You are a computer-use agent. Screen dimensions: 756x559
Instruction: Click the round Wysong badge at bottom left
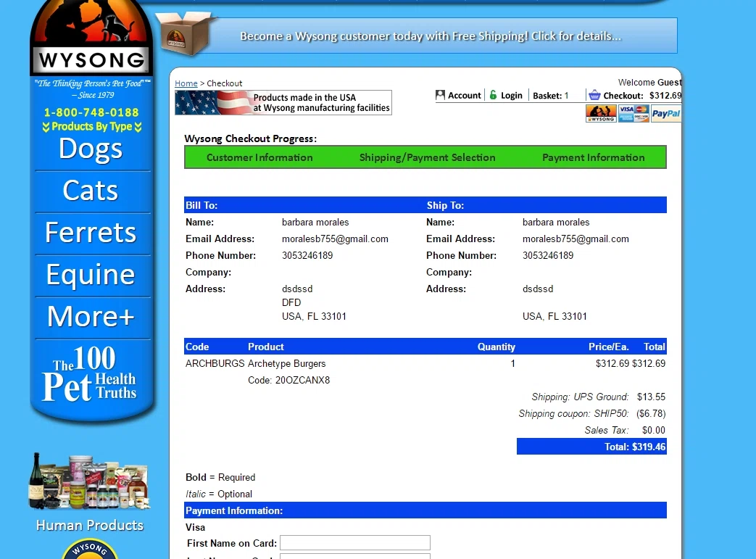coord(90,549)
